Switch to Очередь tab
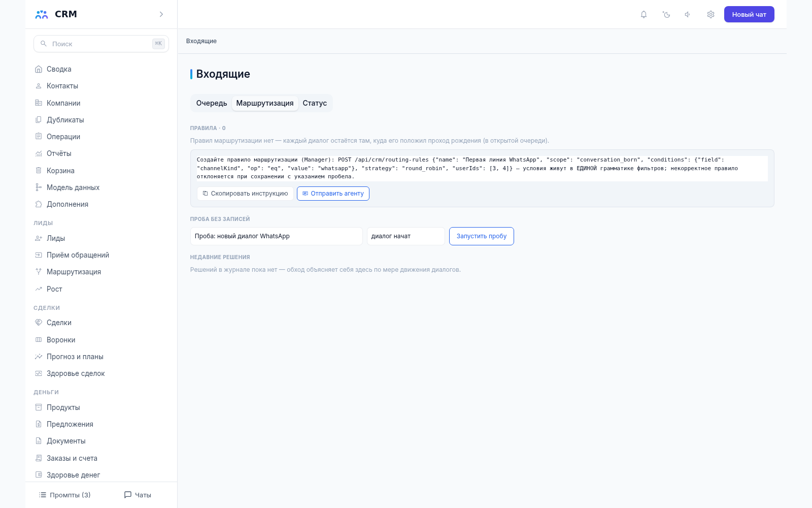Image resolution: width=812 pixels, height=508 pixels. coord(212,103)
